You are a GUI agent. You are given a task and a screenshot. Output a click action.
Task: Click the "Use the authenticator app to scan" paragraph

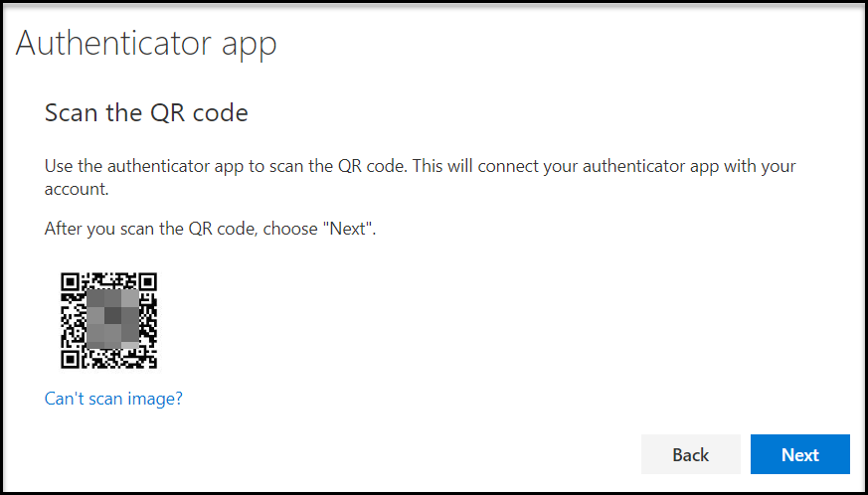421,177
